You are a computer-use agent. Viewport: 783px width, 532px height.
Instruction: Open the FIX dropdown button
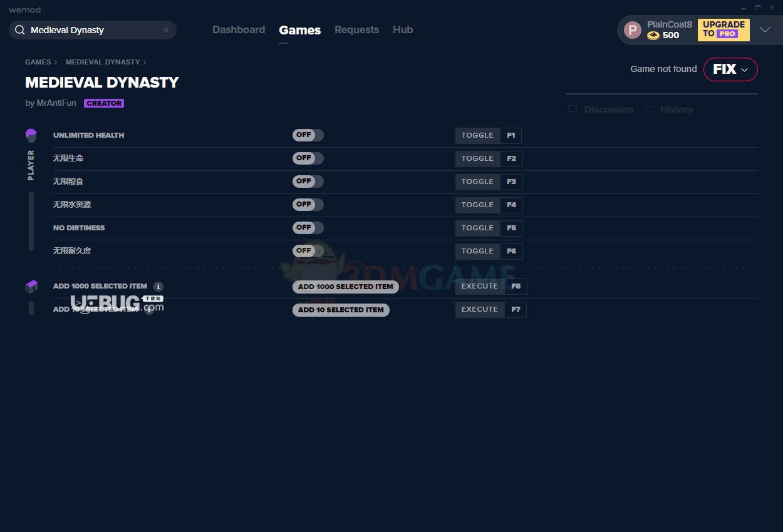click(730, 69)
